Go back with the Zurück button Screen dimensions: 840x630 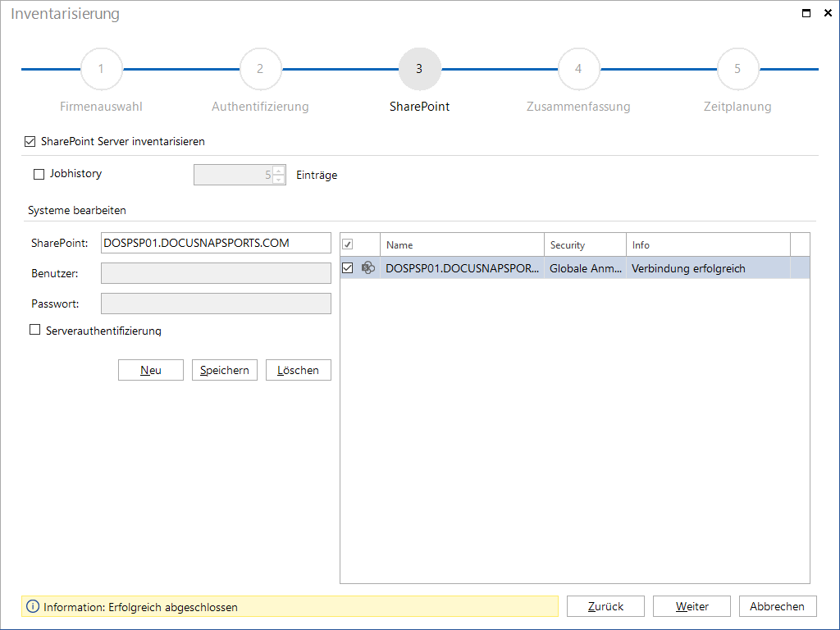(x=606, y=606)
